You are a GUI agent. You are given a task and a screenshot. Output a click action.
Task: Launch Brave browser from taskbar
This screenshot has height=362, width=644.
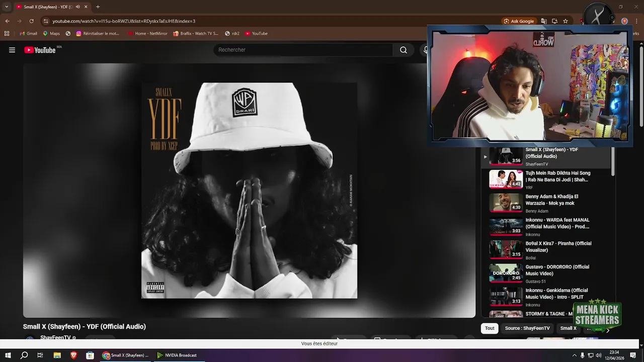[x=74, y=355]
